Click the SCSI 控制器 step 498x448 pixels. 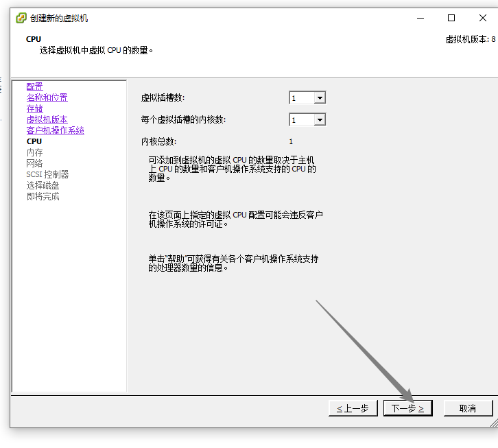pos(47,174)
